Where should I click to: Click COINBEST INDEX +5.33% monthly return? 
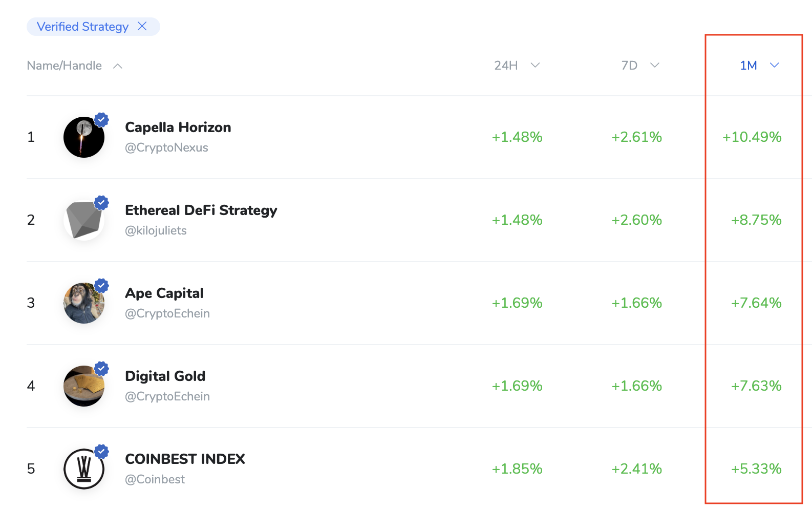point(756,469)
